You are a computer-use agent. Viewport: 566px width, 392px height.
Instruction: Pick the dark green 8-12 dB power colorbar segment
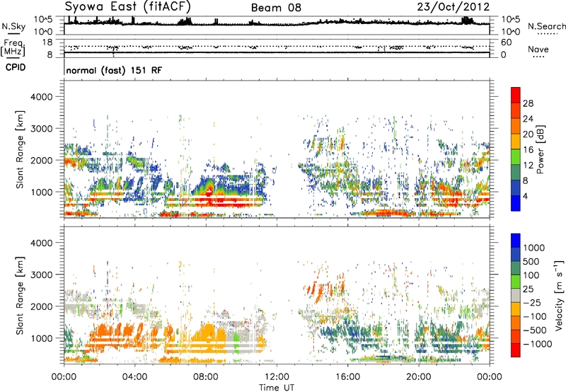pyautogui.click(x=516, y=173)
